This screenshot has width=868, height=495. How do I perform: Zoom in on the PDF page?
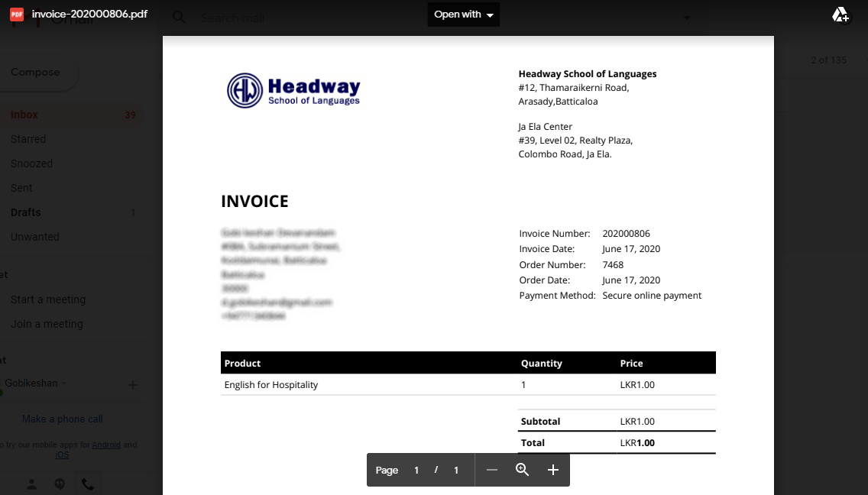(552, 470)
